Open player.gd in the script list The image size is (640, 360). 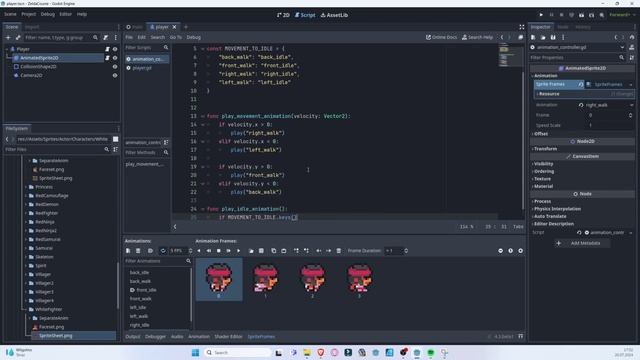pyautogui.click(x=142, y=68)
